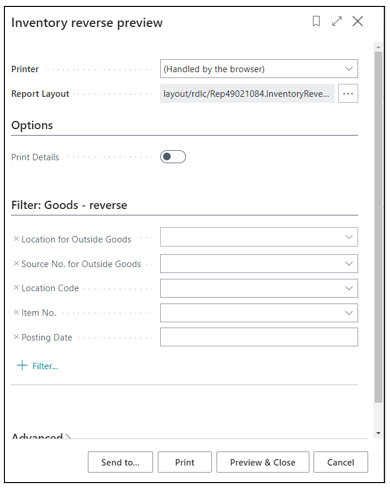Click the Report Layout field
This screenshot has height=488, width=390.
coord(247,94)
